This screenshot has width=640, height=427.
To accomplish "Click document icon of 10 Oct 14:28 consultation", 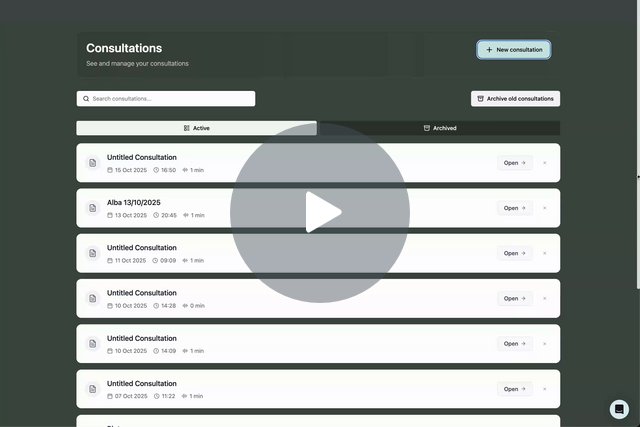I will tap(93, 299).
